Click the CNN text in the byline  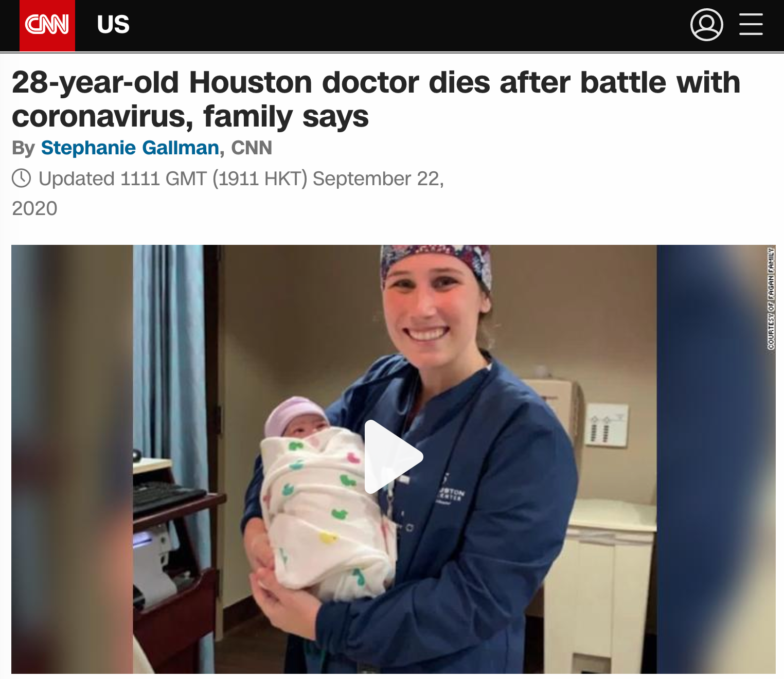252,148
